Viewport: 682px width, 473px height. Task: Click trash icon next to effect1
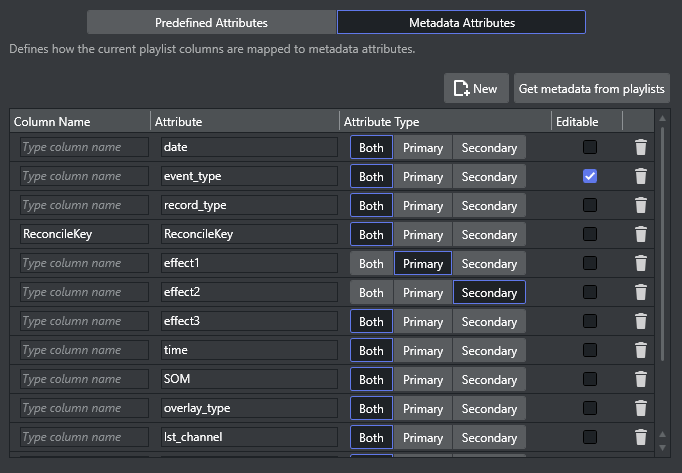click(641, 264)
